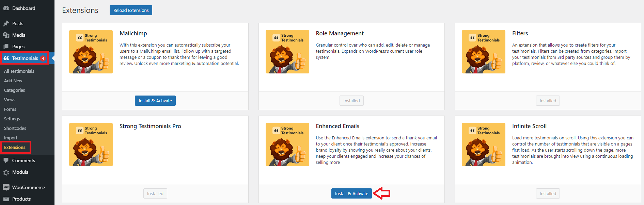644x205 pixels.
Task: Click the Pages icon in sidebar
Action: [x=6, y=47]
